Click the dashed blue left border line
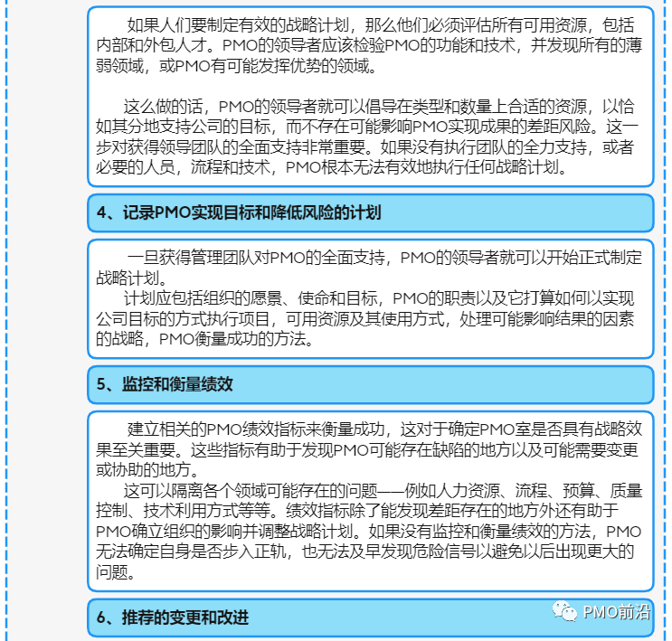Screen dimensions: 672x641 tap(6, 320)
